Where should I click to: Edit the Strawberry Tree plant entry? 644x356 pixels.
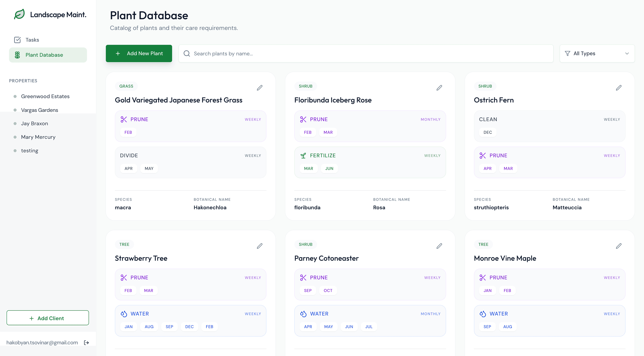point(259,246)
